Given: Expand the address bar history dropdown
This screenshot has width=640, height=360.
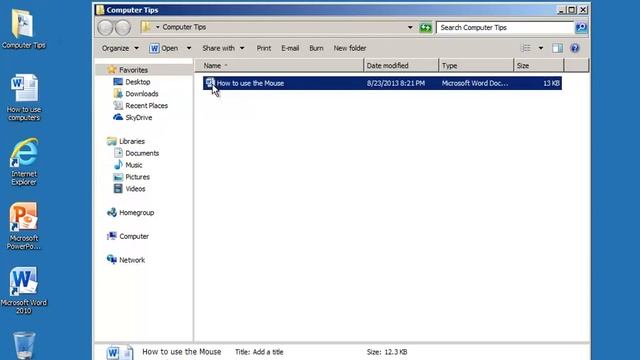Looking at the screenshot, I should point(410,27).
